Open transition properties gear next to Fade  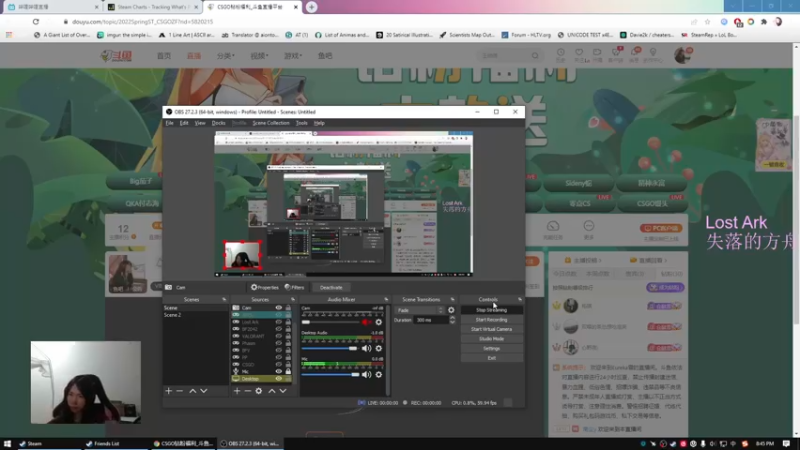tap(451, 310)
